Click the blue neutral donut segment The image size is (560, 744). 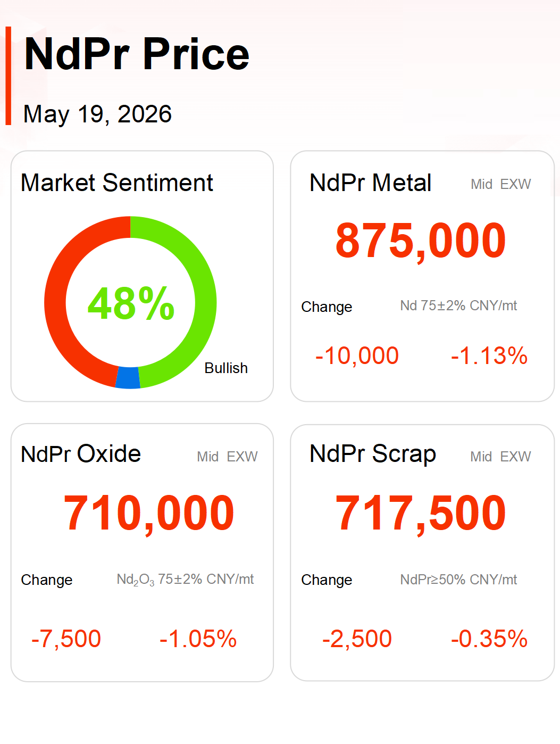point(128,378)
